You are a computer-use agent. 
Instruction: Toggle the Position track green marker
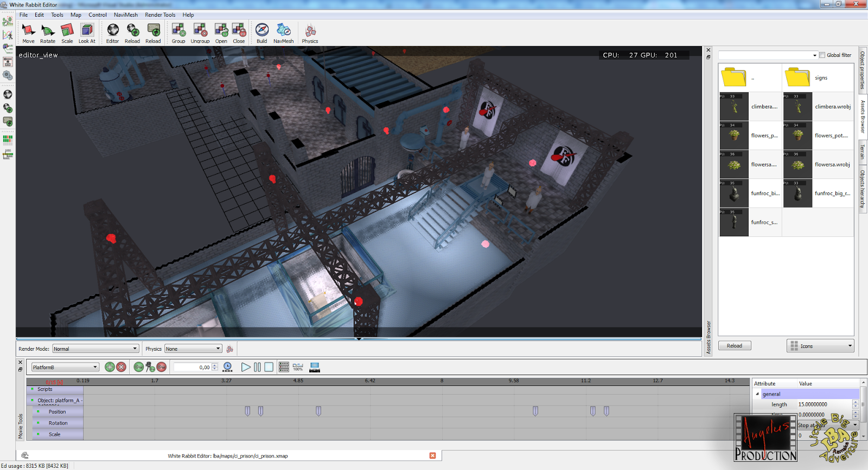38,411
